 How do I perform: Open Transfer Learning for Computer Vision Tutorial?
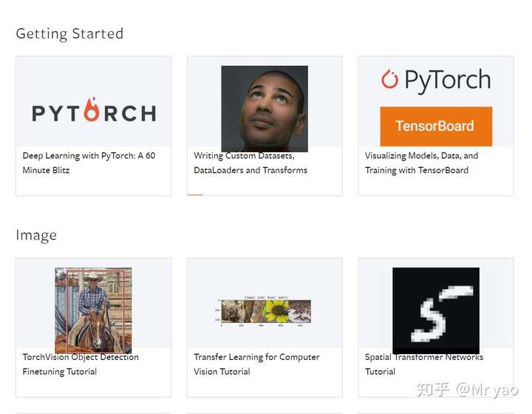click(256, 364)
